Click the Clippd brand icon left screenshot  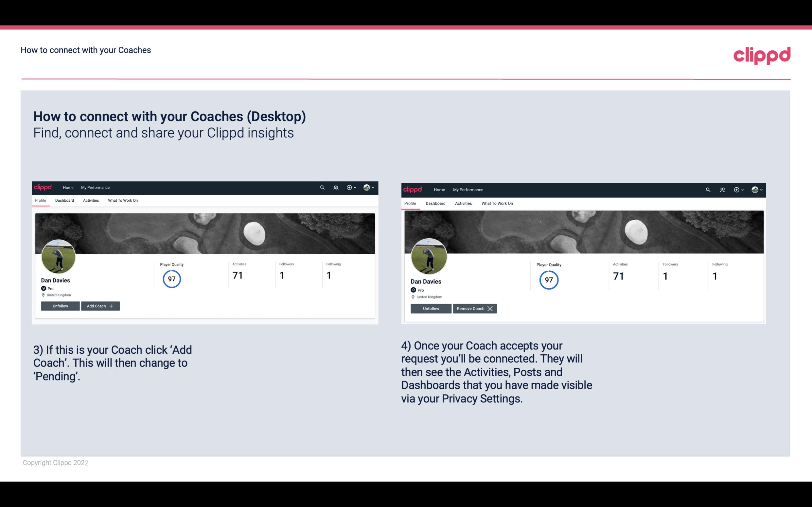(43, 187)
